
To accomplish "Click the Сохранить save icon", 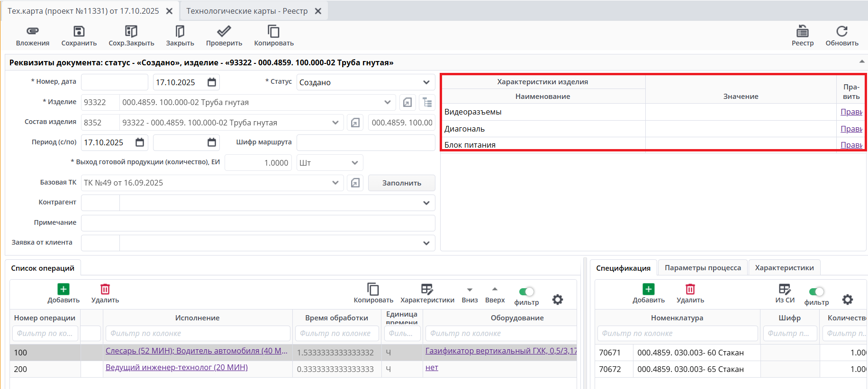I will (x=79, y=31).
